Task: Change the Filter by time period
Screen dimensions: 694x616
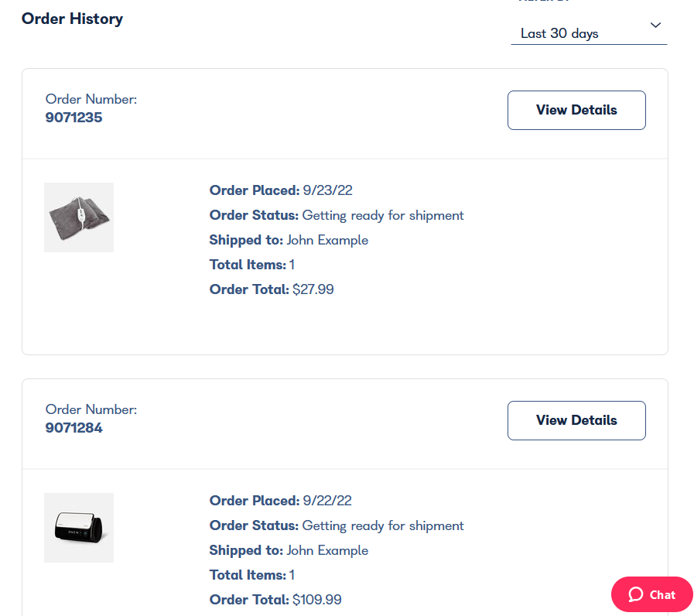Action: tap(588, 33)
